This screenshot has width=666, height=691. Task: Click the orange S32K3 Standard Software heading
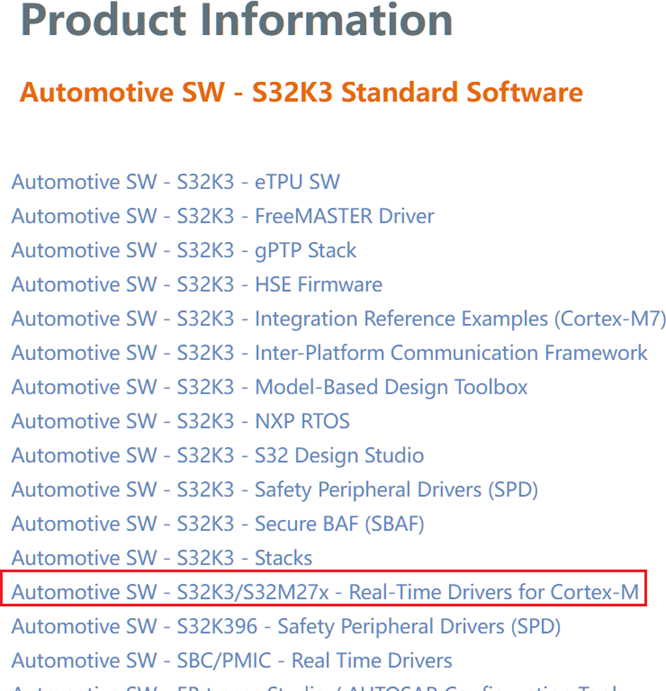301,93
